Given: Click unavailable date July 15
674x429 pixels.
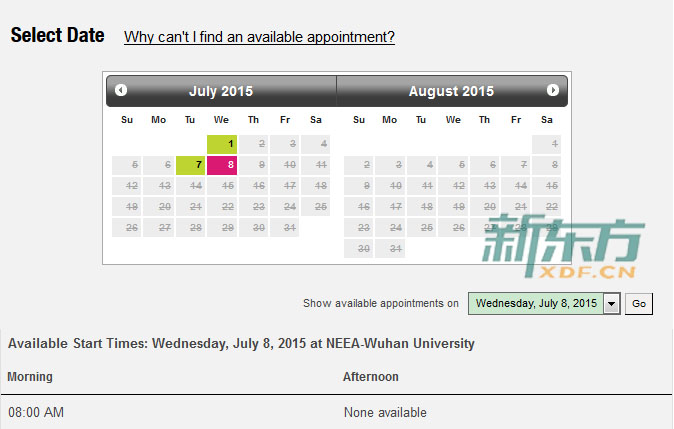Looking at the screenshot, I should pos(222,186).
